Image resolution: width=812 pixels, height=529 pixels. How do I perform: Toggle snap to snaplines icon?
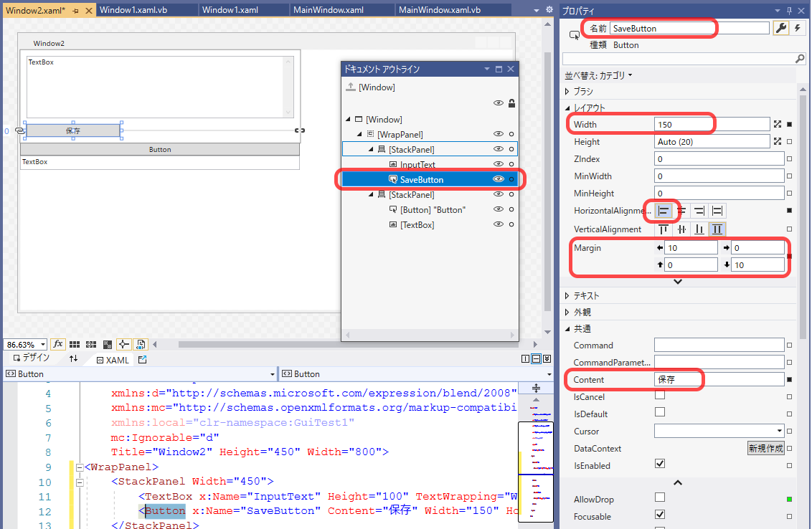click(x=124, y=344)
